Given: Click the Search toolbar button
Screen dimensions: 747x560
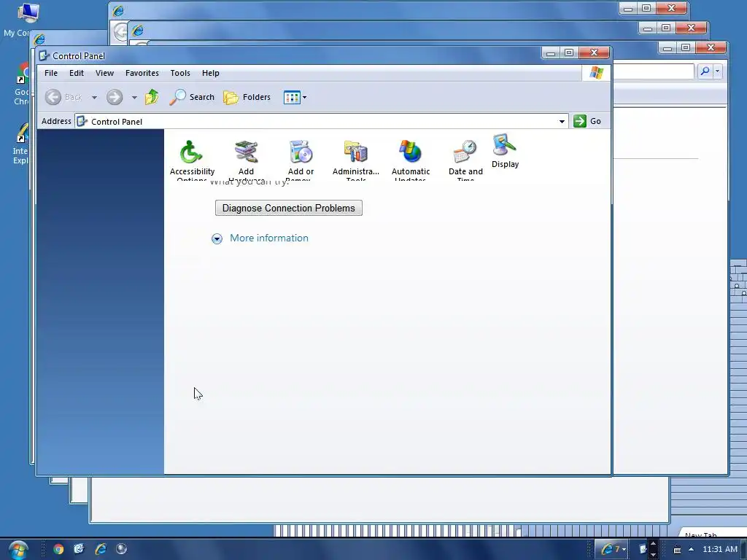Looking at the screenshot, I should (192, 97).
